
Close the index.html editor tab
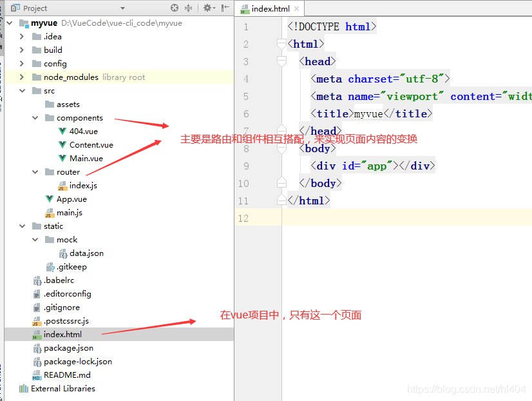pos(296,9)
